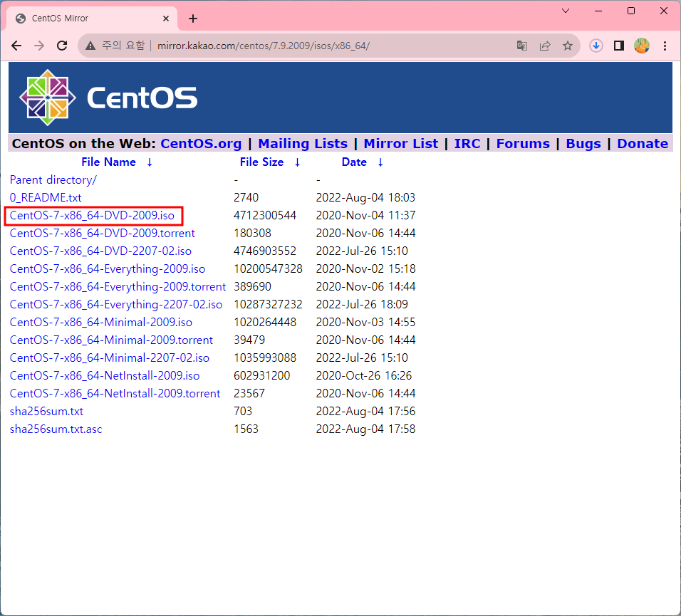Open the tab search chevron
Viewport: 681px width, 616px height.
pyautogui.click(x=566, y=11)
